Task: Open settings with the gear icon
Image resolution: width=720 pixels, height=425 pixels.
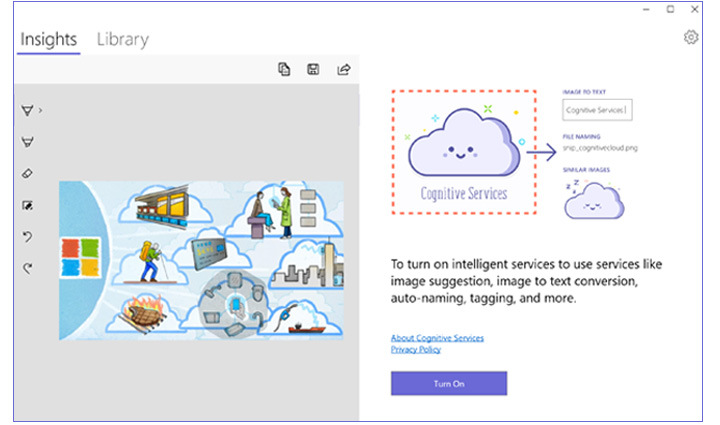Action: click(x=691, y=37)
